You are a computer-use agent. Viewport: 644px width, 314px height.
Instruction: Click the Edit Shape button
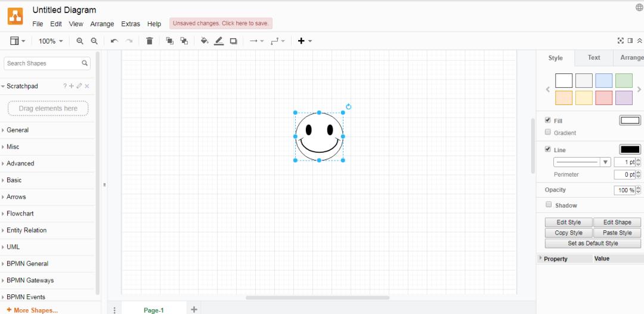[617, 222]
